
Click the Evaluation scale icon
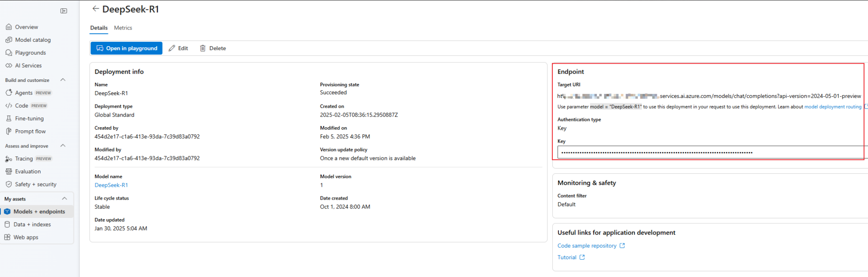[9, 171]
